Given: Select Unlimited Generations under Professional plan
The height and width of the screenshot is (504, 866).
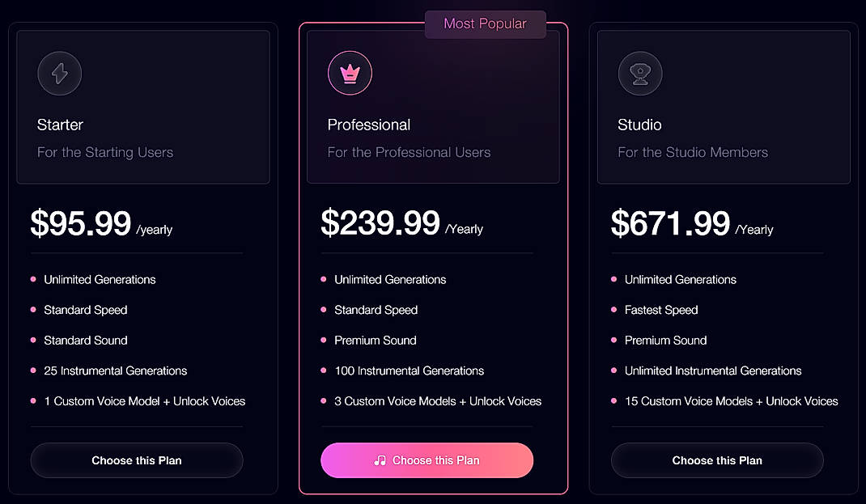Looking at the screenshot, I should click(x=390, y=279).
